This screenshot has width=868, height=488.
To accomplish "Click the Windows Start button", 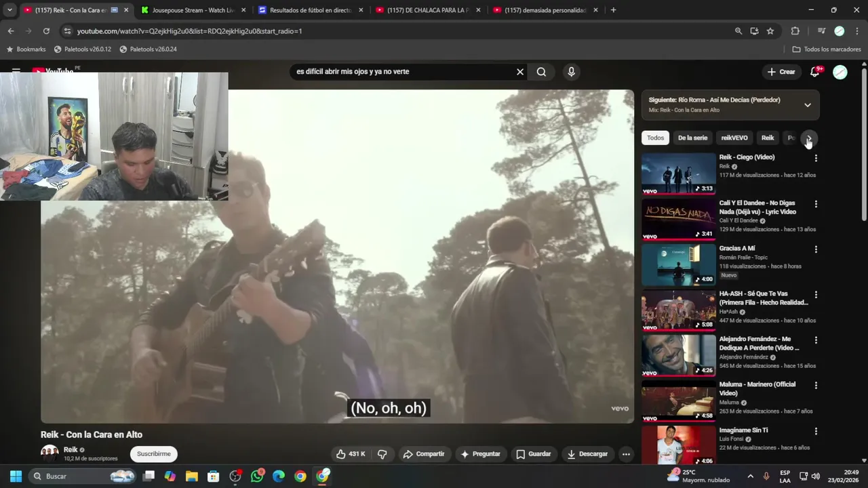I will [x=16, y=476].
